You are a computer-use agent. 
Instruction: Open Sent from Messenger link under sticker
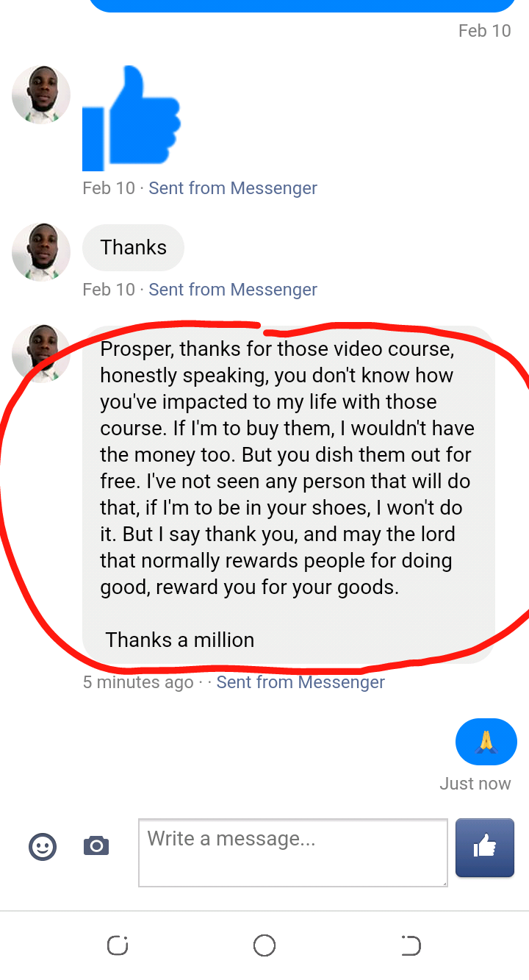(x=233, y=188)
